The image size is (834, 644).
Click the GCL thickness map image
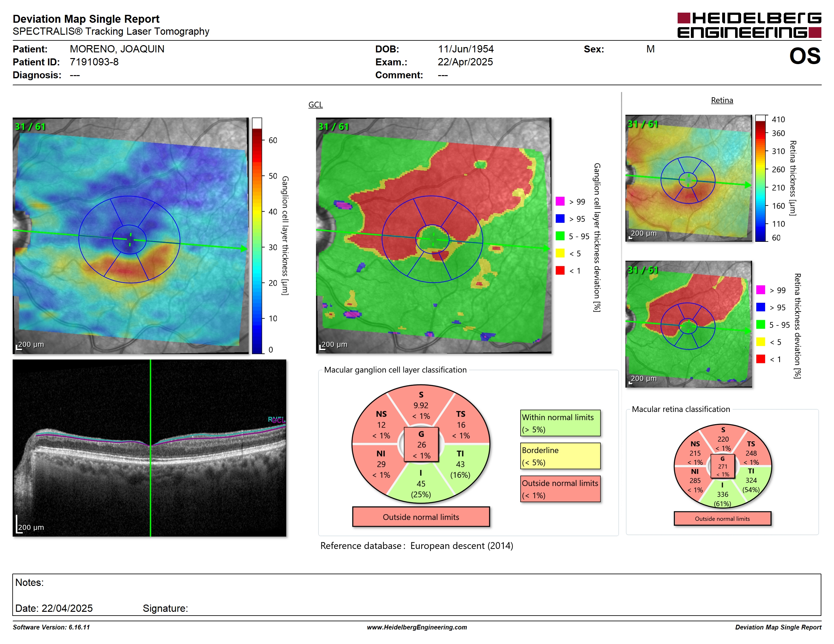click(x=130, y=236)
